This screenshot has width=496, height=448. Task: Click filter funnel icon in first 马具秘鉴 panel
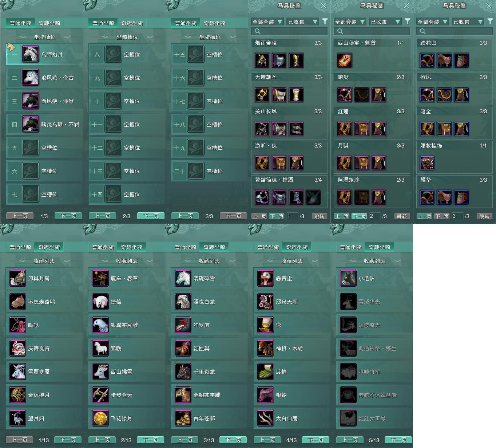click(325, 21)
